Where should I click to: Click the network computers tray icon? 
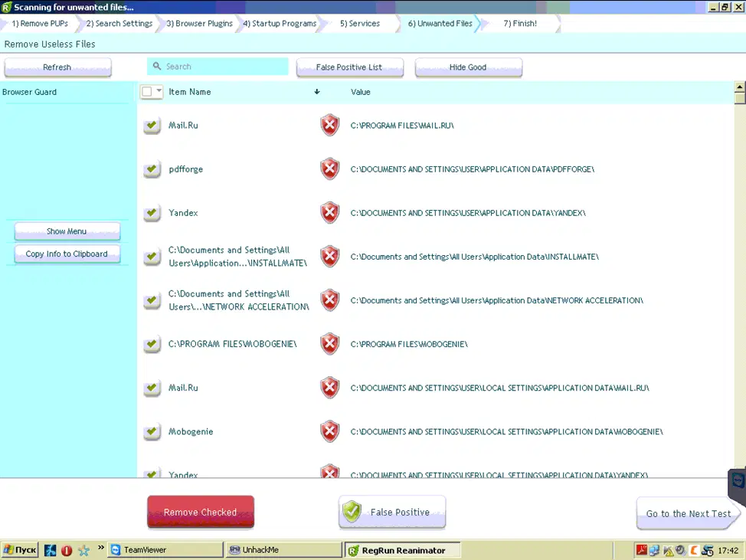(655, 551)
